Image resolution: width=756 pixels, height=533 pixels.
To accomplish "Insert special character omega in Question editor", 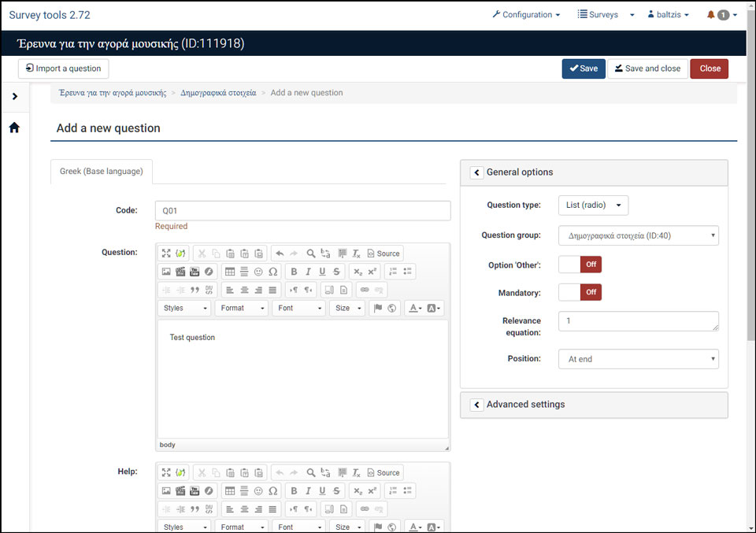I will 272,272.
